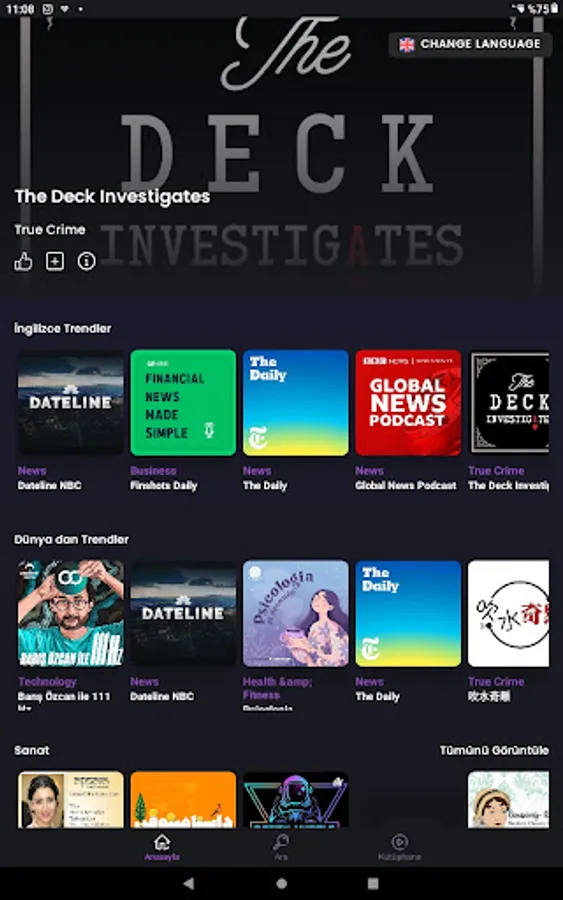This screenshot has height=900, width=563.
Task: Open the Anasayfa home tab
Action: coord(162,847)
